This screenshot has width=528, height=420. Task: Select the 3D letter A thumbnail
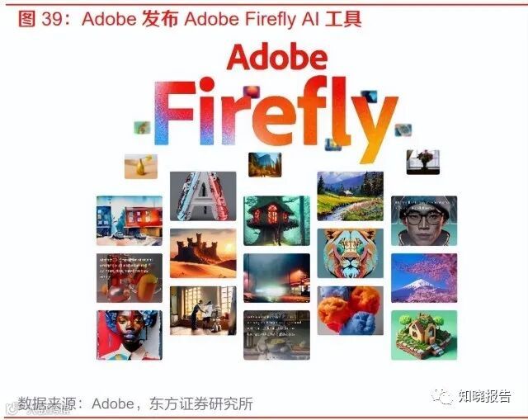click(203, 196)
